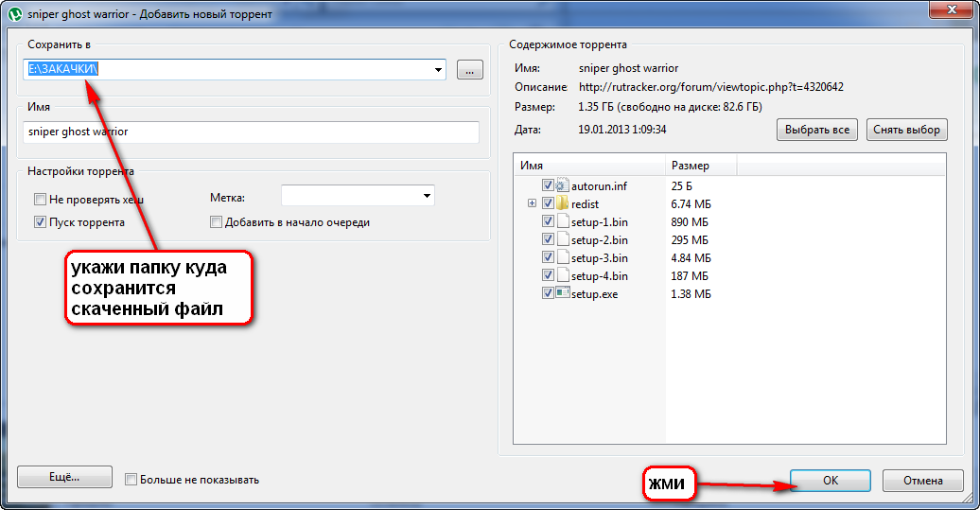Image resolution: width=980 pixels, height=510 pixels.
Task: Click the autorun.inf file icon
Action: point(562,185)
